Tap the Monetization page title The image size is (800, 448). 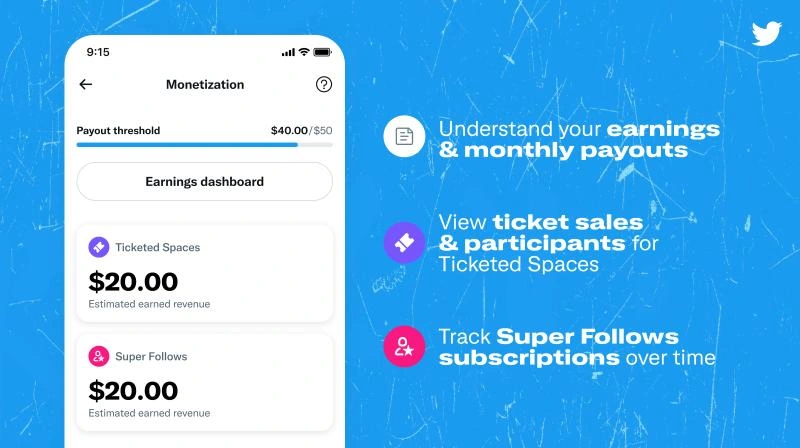click(204, 85)
